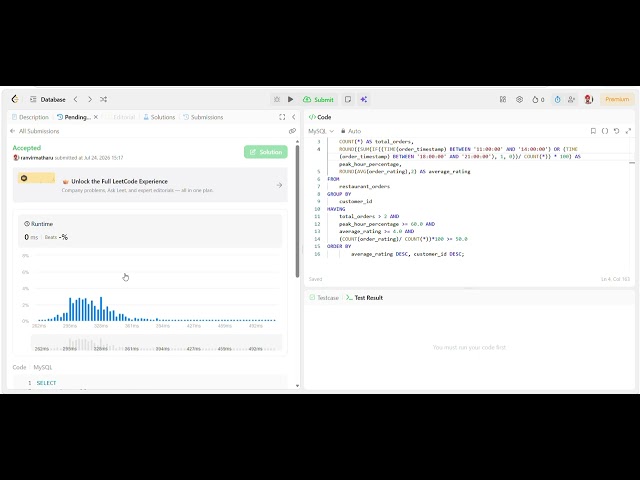Viewport: 640px width, 480px height.
Task: Copy the submission link icon
Action: [x=292, y=131]
